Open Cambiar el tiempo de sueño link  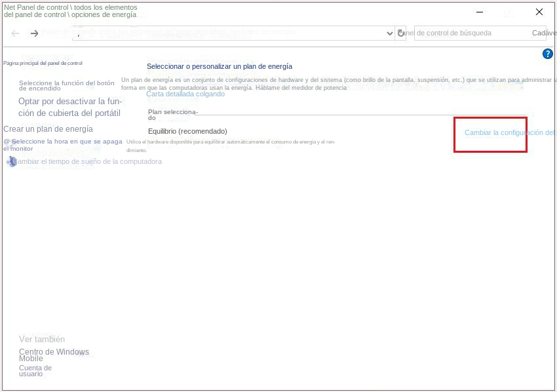click(x=88, y=161)
